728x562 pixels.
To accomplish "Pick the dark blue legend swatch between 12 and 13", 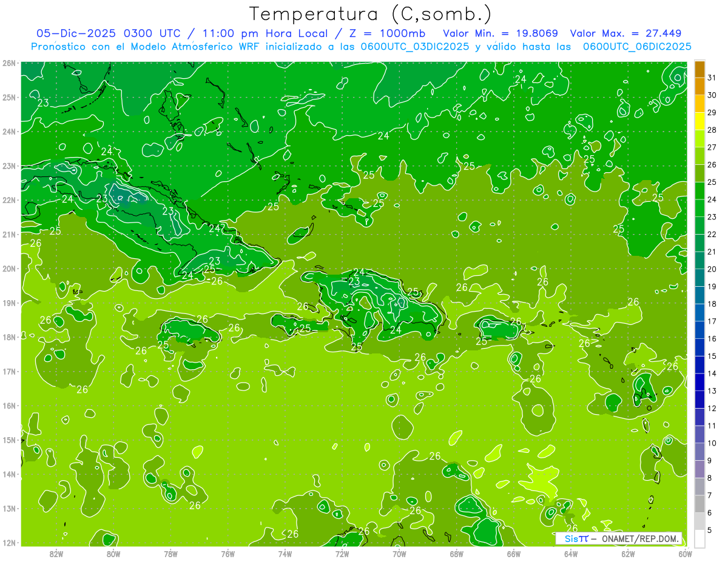I will [x=699, y=400].
